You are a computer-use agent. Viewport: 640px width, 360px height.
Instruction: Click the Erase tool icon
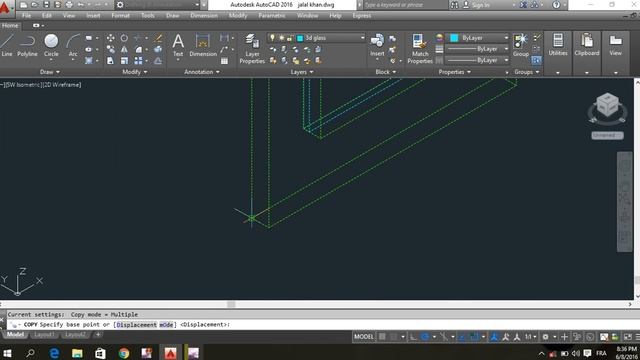(158, 38)
